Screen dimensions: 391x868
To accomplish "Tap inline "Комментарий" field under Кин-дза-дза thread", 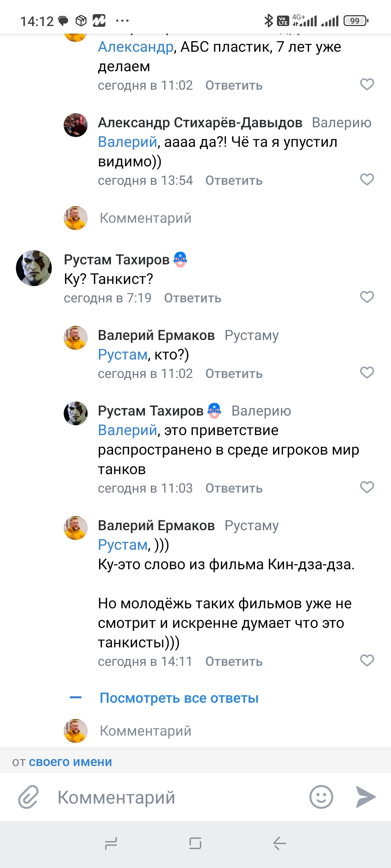I will pos(146,731).
